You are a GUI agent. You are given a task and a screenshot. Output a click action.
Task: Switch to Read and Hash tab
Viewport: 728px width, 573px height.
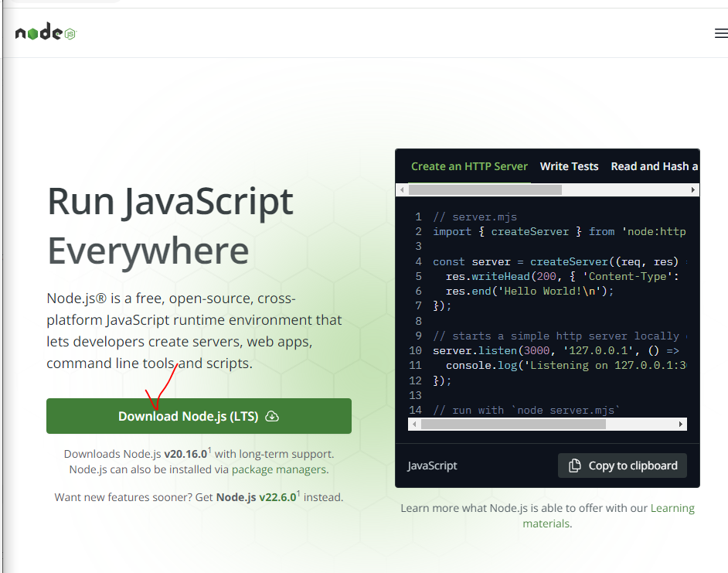point(654,166)
